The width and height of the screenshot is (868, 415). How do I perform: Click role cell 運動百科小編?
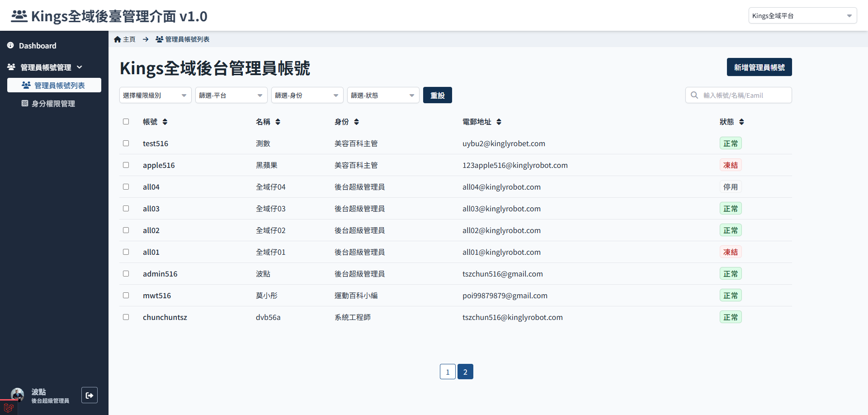[356, 296]
